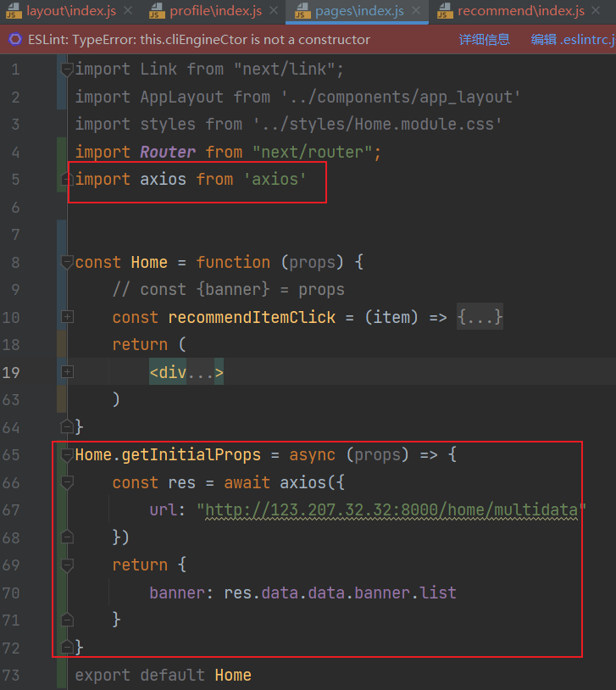Expand the recommendItemClick fold on line 10
This screenshot has width=616, height=690.
67,317
